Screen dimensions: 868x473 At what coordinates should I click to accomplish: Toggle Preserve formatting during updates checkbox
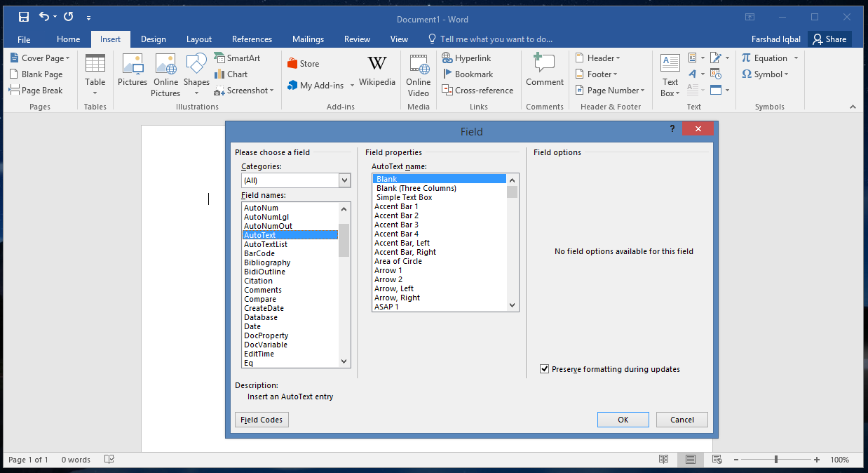coord(545,369)
